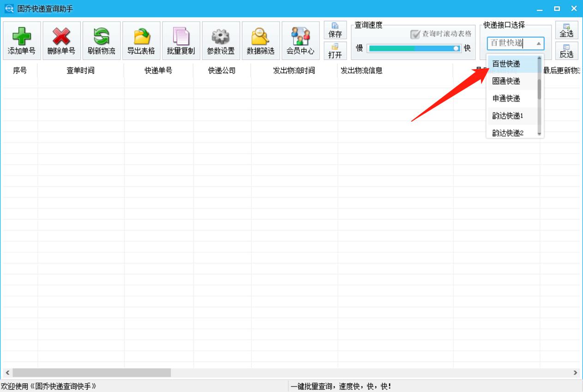Collapse the 快递接口选择 combo box arrow

(x=538, y=43)
